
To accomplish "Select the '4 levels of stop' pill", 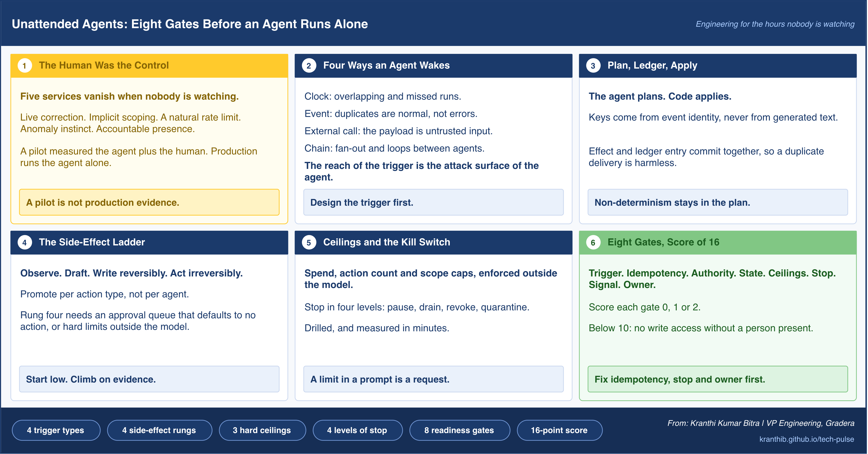I will tap(357, 430).
